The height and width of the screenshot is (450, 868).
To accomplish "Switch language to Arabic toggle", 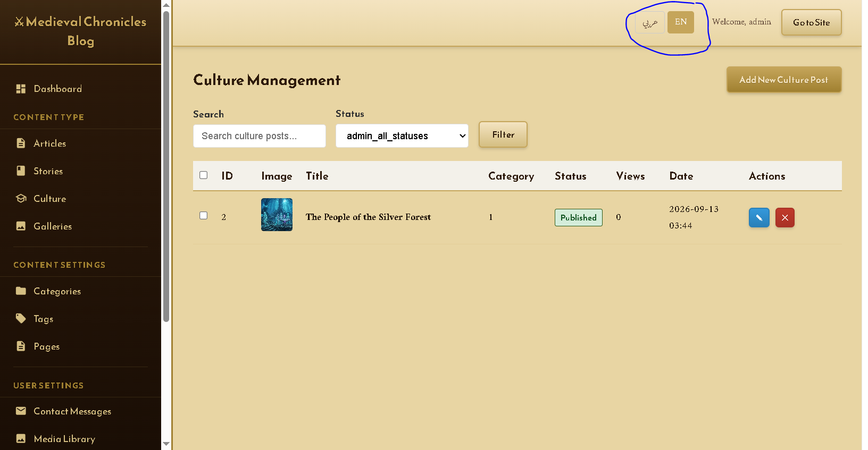I will (x=650, y=22).
